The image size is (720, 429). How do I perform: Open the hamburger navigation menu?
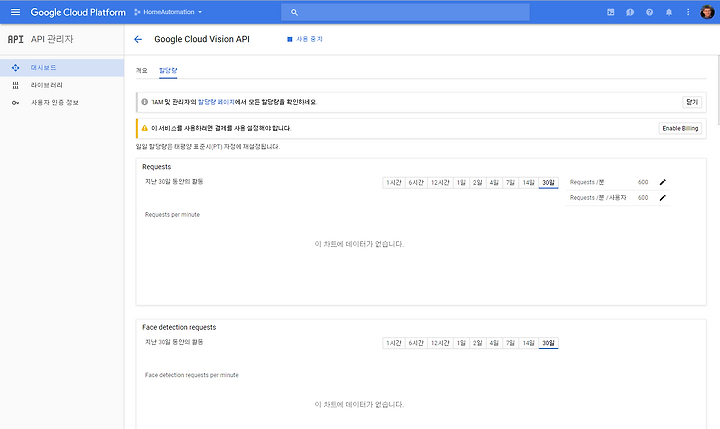click(15, 12)
